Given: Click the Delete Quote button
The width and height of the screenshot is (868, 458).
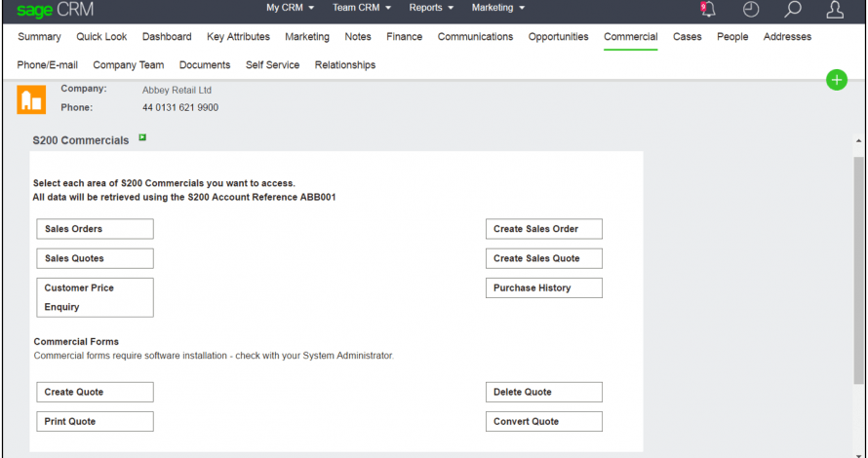Looking at the screenshot, I should pos(544,392).
